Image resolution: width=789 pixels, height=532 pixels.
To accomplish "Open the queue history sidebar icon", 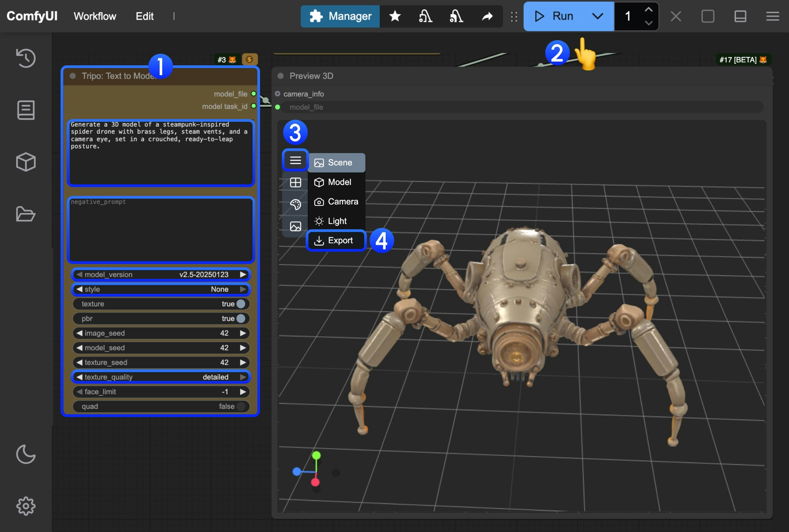I will pos(26,58).
